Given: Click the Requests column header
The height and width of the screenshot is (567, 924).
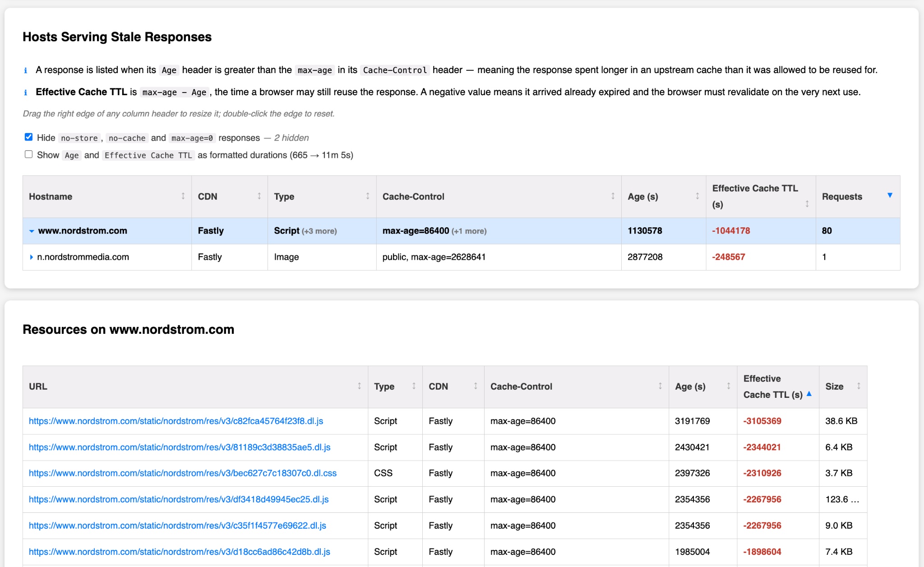Looking at the screenshot, I should pyautogui.click(x=858, y=197).
